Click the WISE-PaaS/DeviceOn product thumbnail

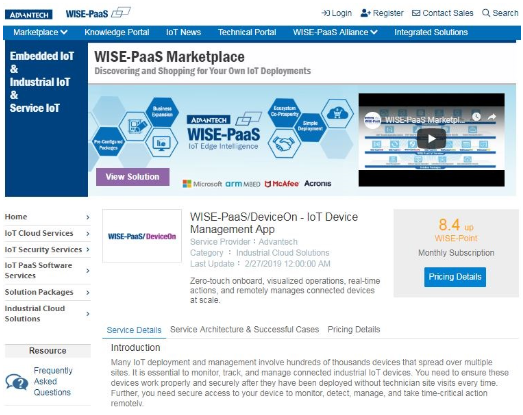[x=142, y=236]
